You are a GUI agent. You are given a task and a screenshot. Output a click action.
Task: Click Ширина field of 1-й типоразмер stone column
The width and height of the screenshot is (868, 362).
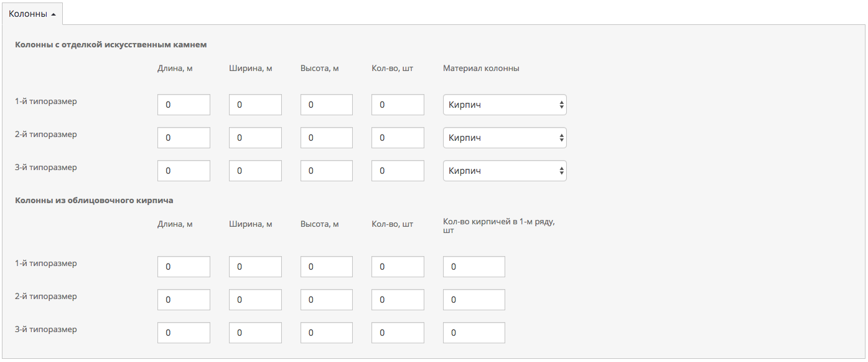pos(255,105)
